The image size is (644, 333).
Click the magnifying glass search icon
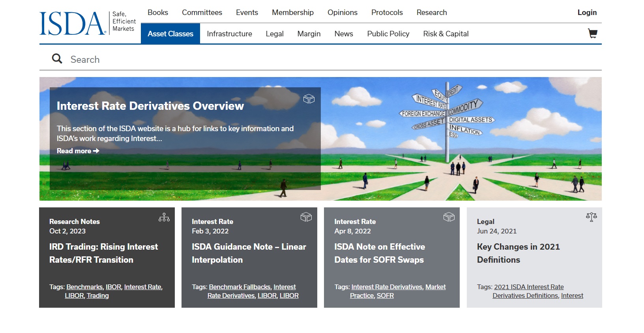click(x=57, y=59)
